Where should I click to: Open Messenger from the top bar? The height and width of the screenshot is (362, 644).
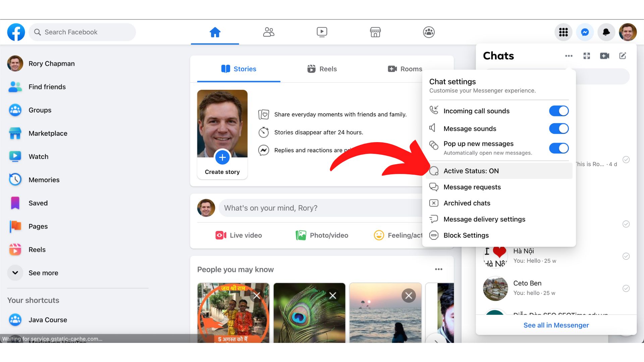585,32
